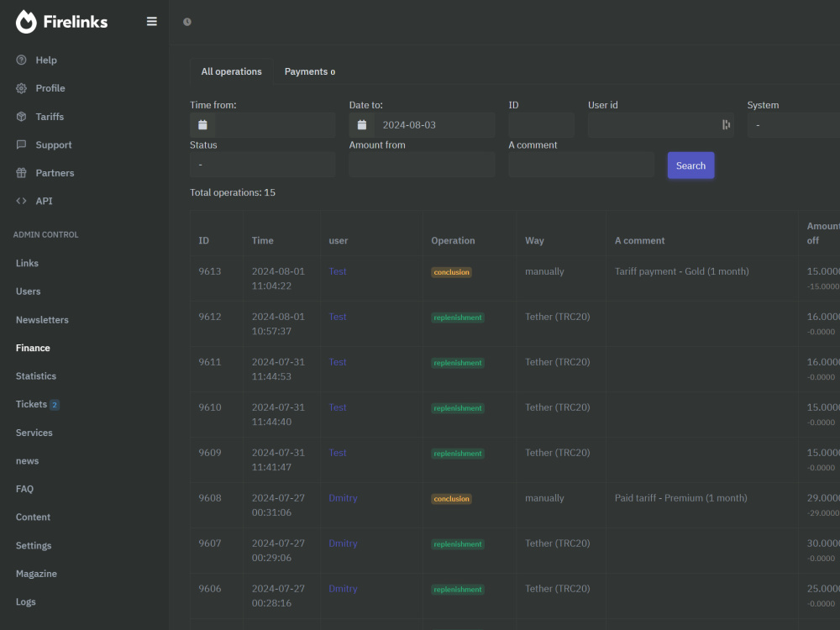Screen dimensions: 840x630
Task: Open Dmitry user link in row 9606
Action: pos(343,588)
